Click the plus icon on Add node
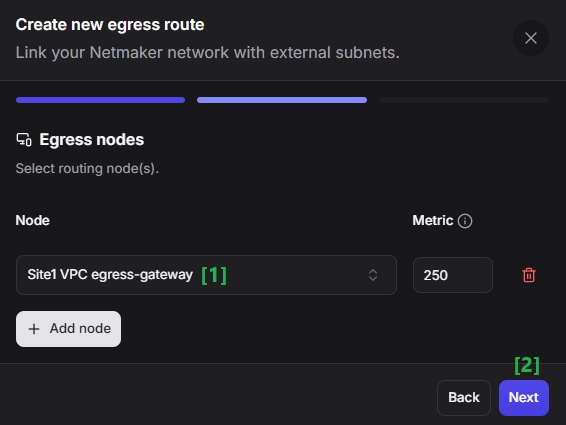 (34, 329)
